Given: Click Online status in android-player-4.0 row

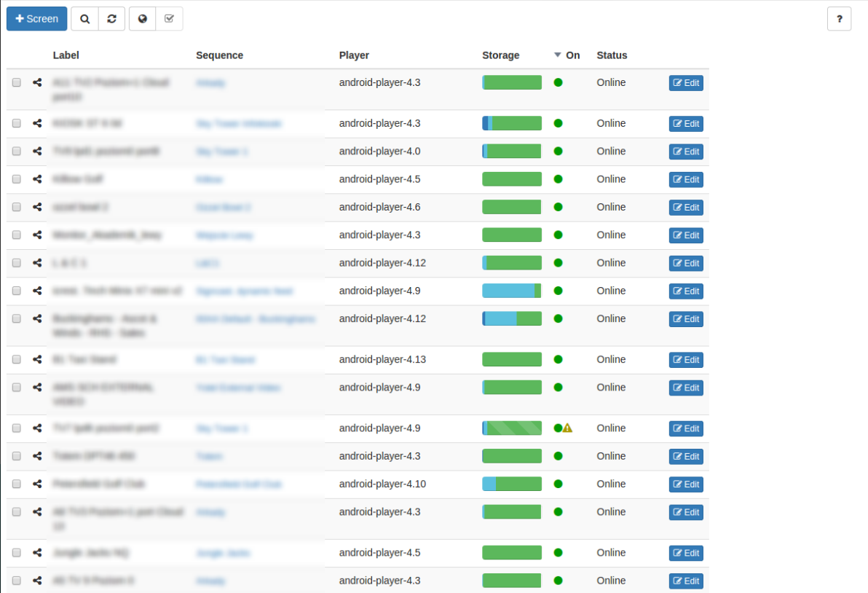Looking at the screenshot, I should 611,151.
